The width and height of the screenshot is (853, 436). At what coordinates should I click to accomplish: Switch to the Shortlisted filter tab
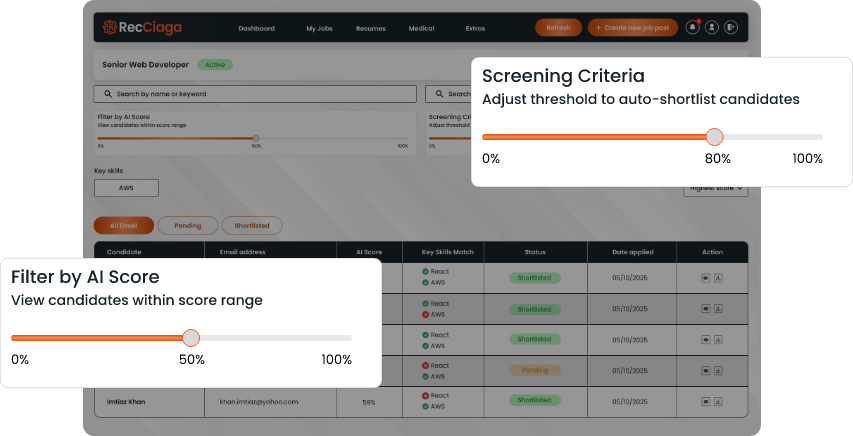(252, 225)
